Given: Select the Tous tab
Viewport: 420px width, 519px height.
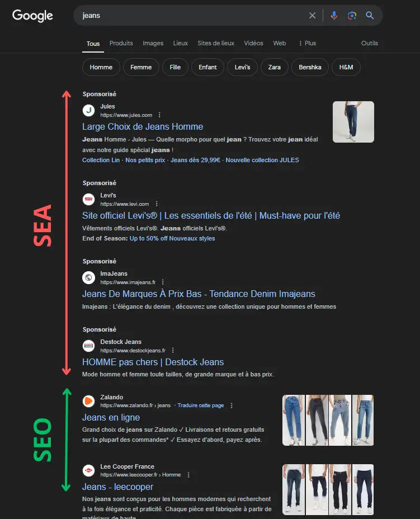Looking at the screenshot, I should tap(93, 44).
